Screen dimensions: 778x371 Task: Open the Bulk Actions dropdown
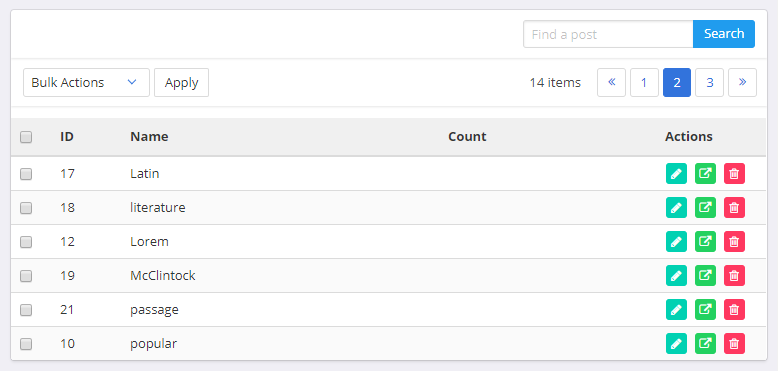click(86, 82)
